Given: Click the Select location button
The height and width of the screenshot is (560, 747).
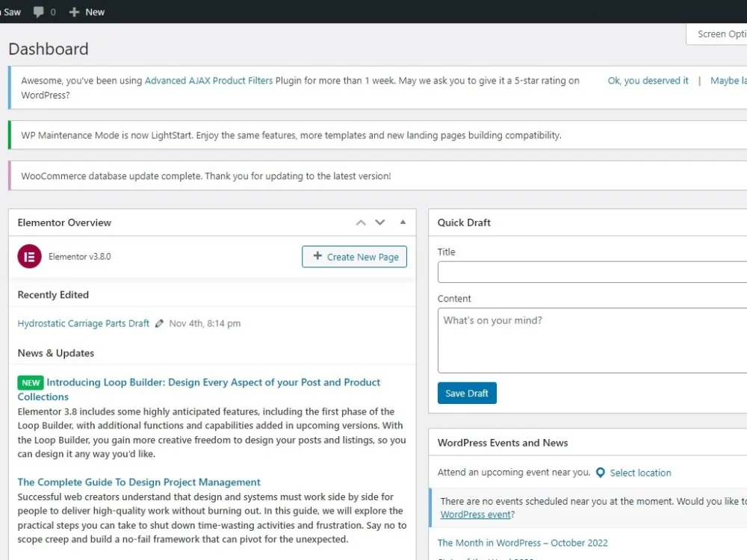Looking at the screenshot, I should click(x=640, y=473).
